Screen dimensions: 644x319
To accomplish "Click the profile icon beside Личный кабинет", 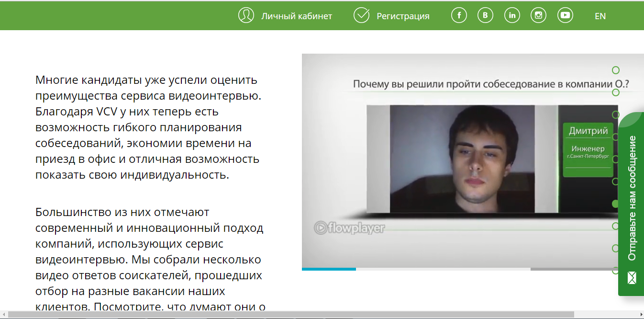I will point(245,15).
